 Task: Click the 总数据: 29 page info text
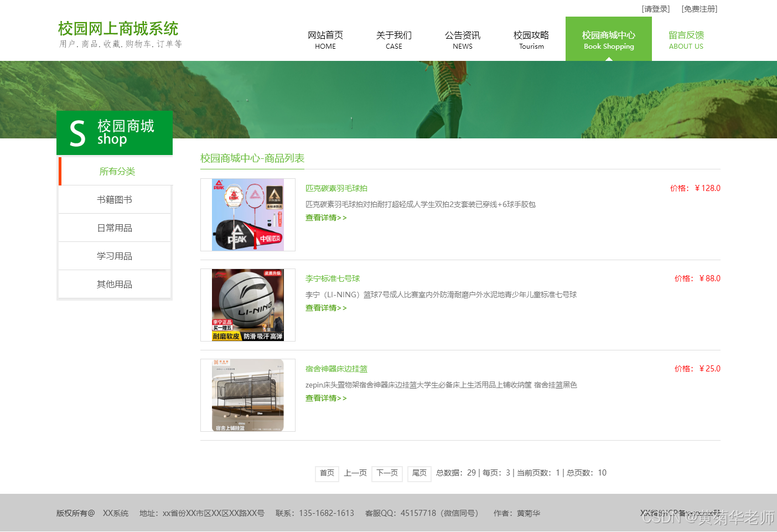[x=456, y=473]
